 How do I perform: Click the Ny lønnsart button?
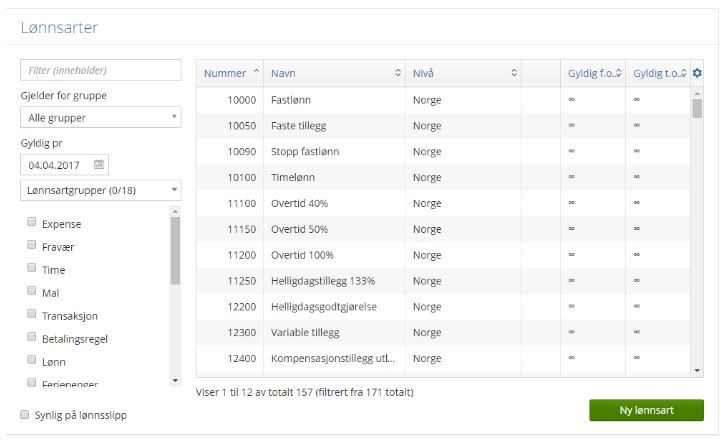(646, 411)
